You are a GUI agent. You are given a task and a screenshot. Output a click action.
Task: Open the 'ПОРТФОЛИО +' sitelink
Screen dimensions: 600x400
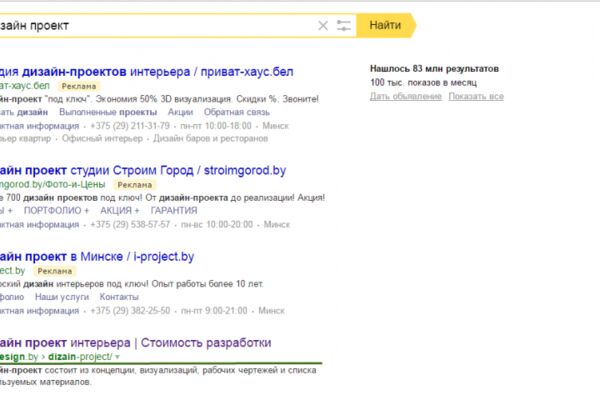click(56, 211)
